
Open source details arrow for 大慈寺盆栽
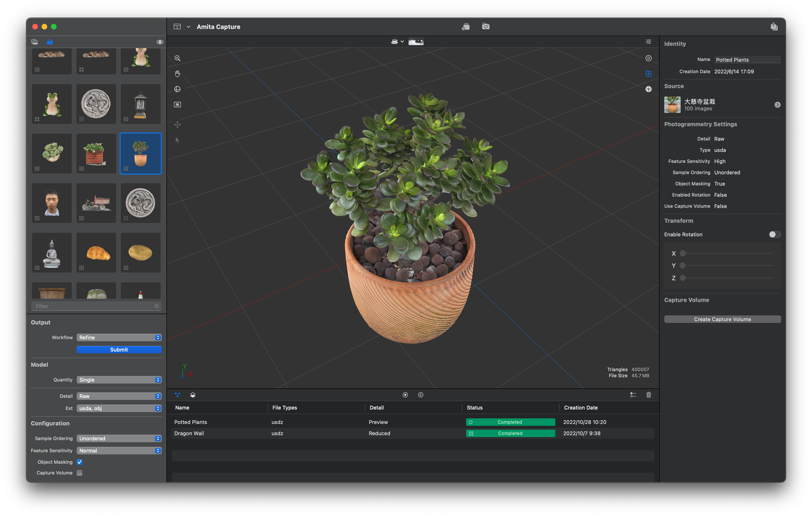(777, 105)
